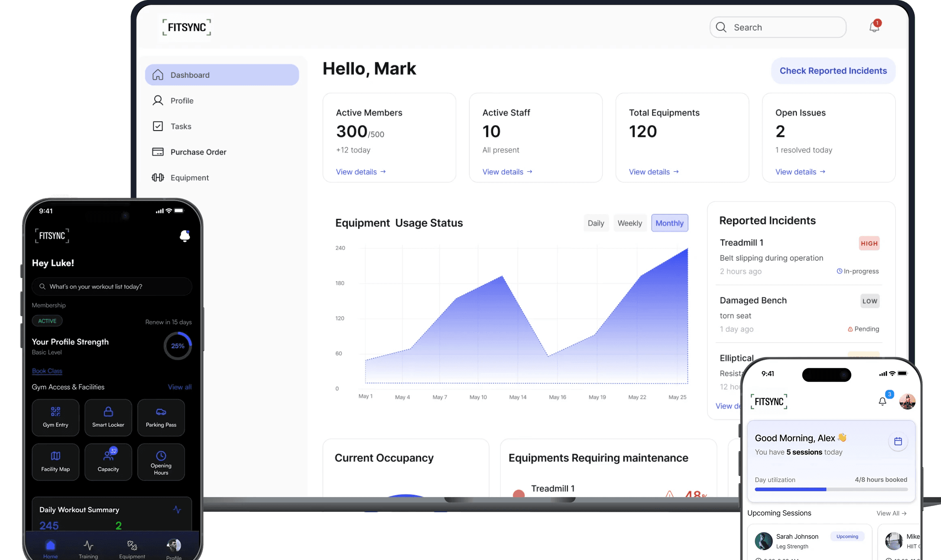Switch chart view to Weekly

point(630,223)
